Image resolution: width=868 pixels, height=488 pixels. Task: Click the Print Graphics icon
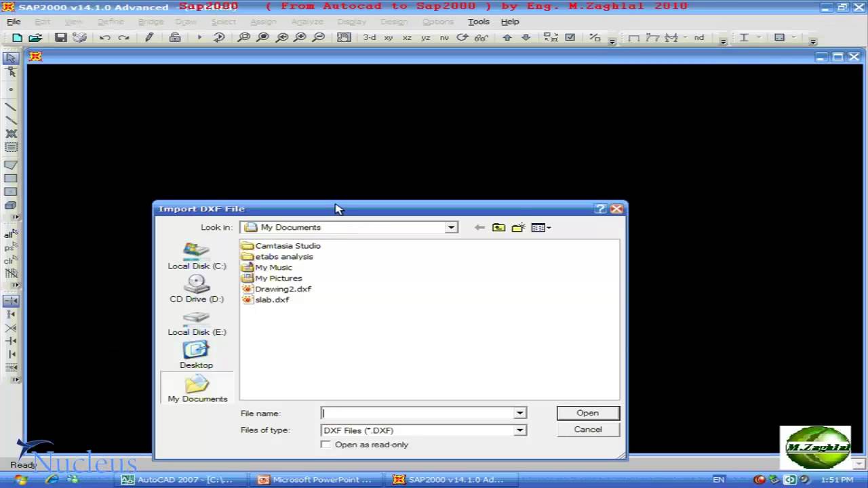(x=80, y=38)
